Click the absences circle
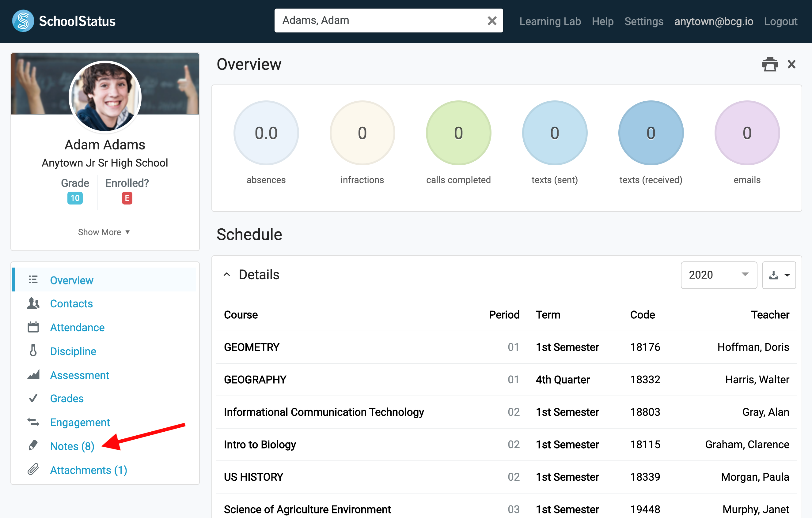The height and width of the screenshot is (518, 812). [266, 133]
